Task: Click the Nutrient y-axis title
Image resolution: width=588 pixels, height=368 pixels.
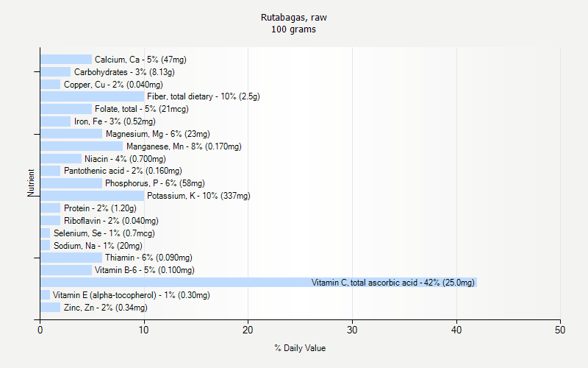Action: (x=31, y=183)
